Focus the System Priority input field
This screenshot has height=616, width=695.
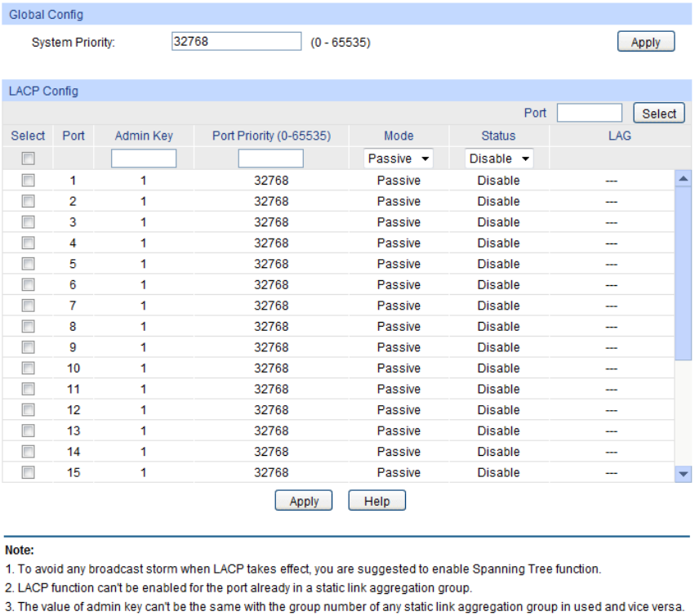236,42
